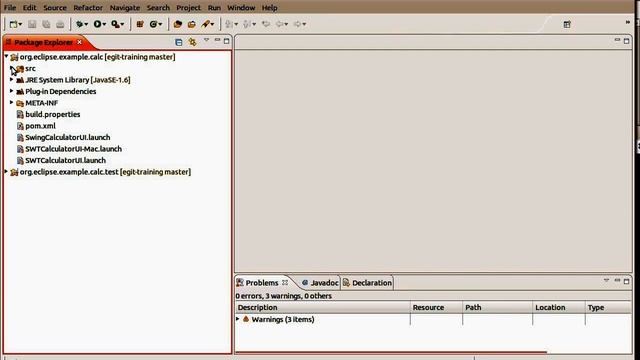This screenshot has height=360, width=640.
Task: Expand the org.eclipse.example.calc.test project node
Action: [7, 171]
